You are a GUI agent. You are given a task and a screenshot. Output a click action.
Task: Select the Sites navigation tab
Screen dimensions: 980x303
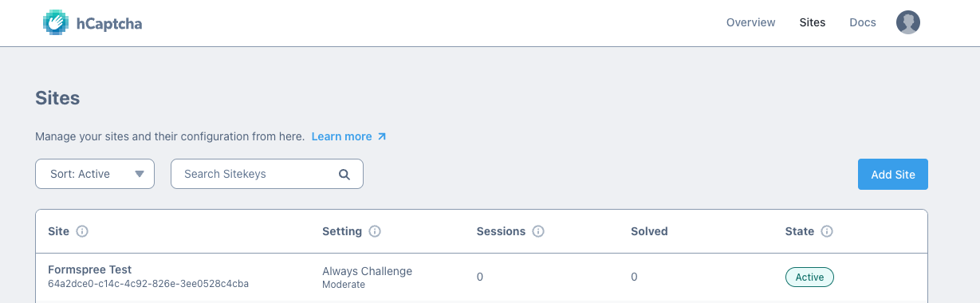click(813, 22)
